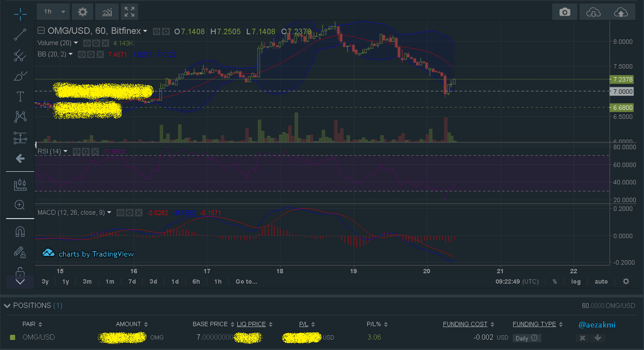Select the brush drawing tool
The image size is (644, 350).
pos(20,76)
